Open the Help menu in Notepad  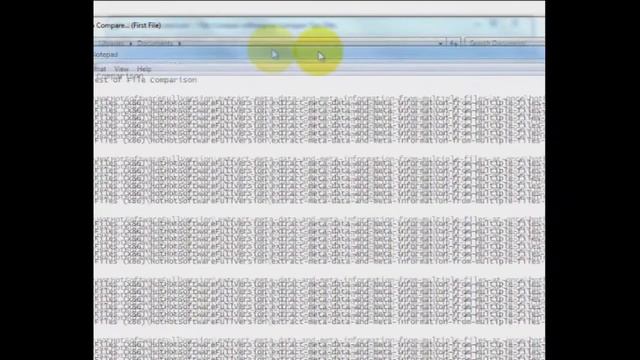144,69
